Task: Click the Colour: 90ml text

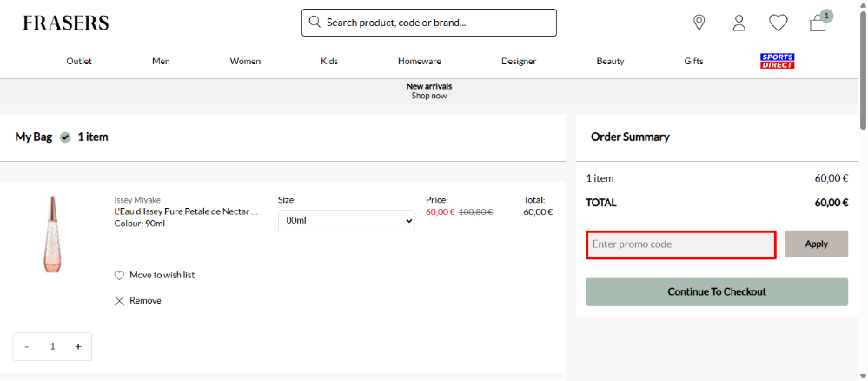Action: (x=140, y=224)
